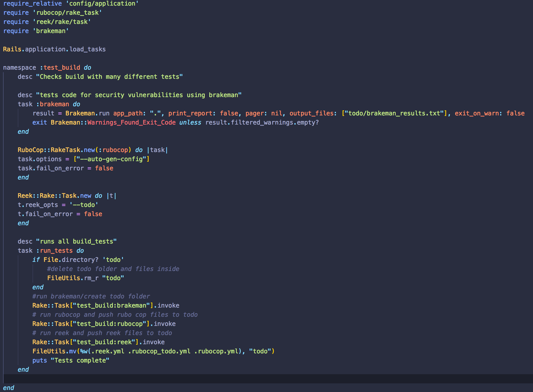This screenshot has width=533, height=392.
Task: Click the 'brakeman' require string
Action: 51,31
